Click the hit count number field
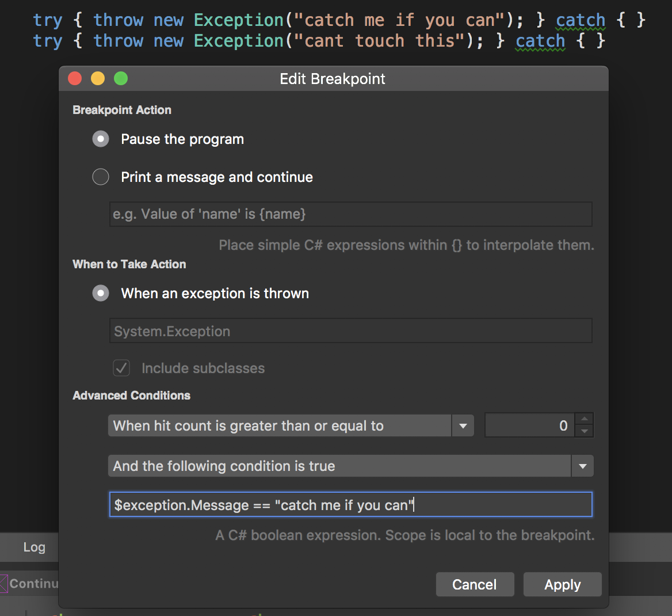Image resolution: width=672 pixels, height=616 pixels. 530,425
